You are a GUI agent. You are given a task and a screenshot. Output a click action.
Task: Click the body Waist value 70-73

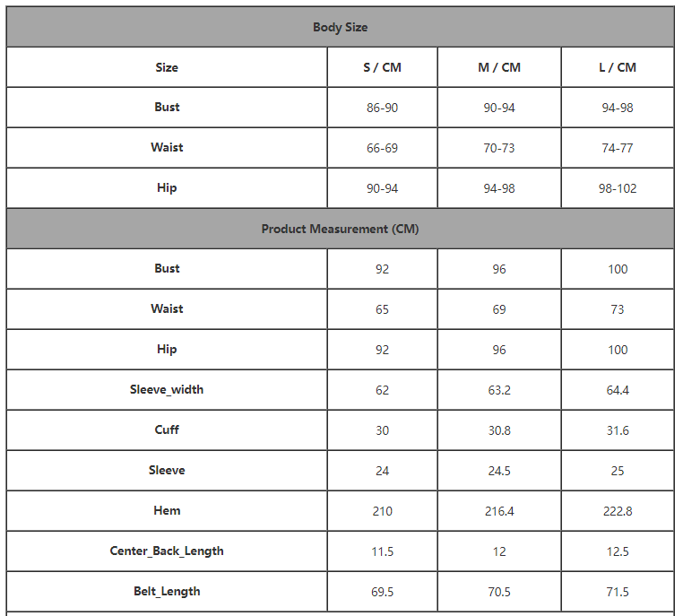coord(499,148)
